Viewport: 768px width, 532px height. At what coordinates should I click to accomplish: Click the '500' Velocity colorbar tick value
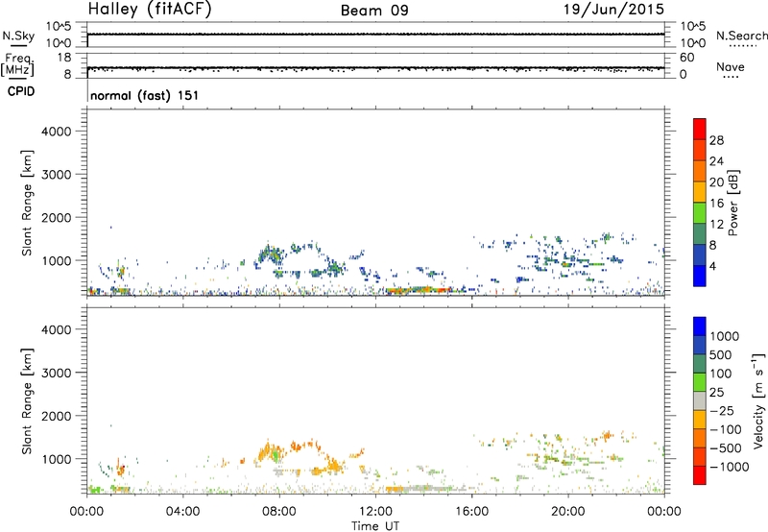[x=720, y=355]
